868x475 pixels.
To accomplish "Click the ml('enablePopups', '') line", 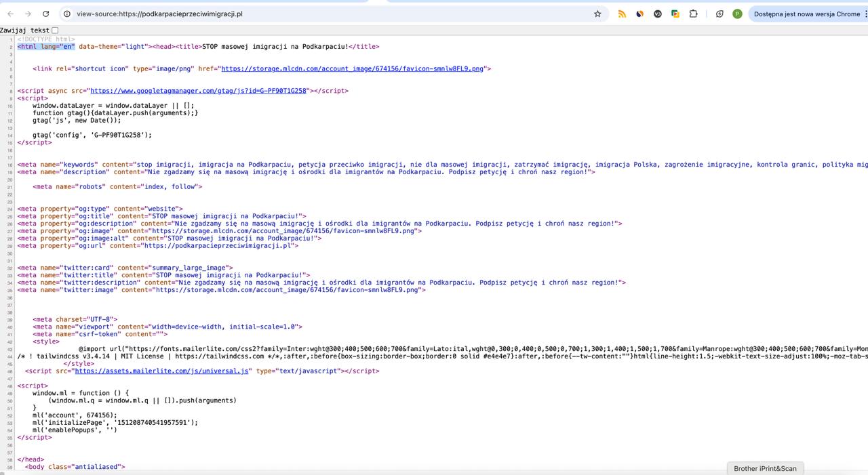I will pyautogui.click(x=75, y=430).
